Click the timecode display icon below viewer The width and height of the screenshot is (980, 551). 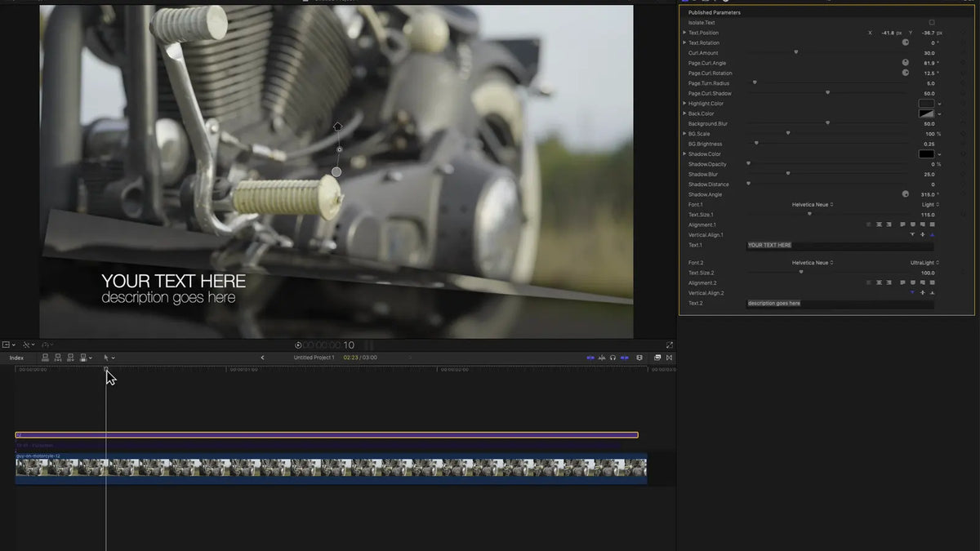(x=298, y=345)
